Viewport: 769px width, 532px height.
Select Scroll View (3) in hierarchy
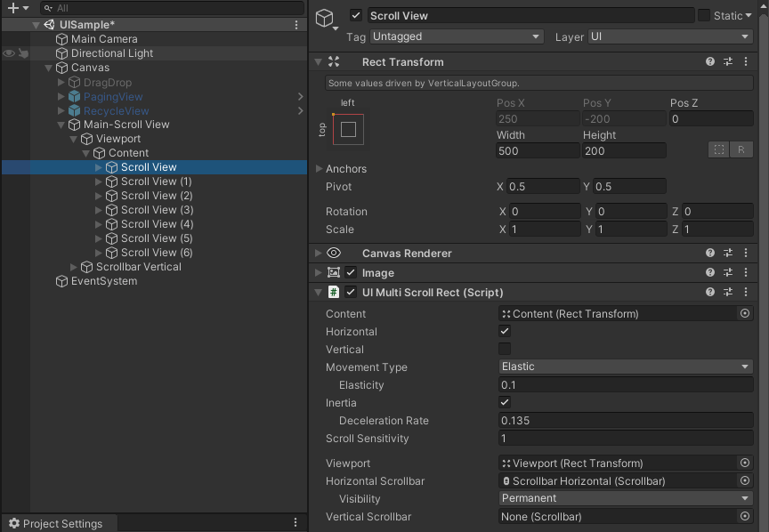157,210
